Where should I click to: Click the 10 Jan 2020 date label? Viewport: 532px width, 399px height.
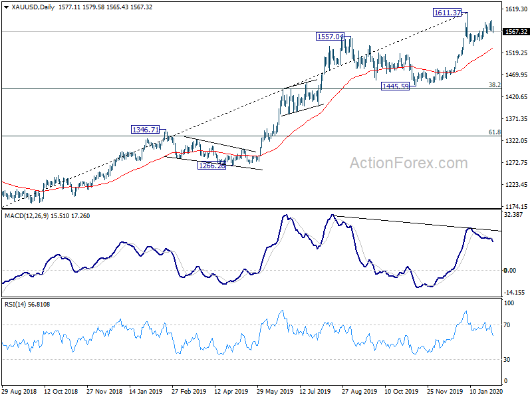pyautogui.click(x=486, y=391)
